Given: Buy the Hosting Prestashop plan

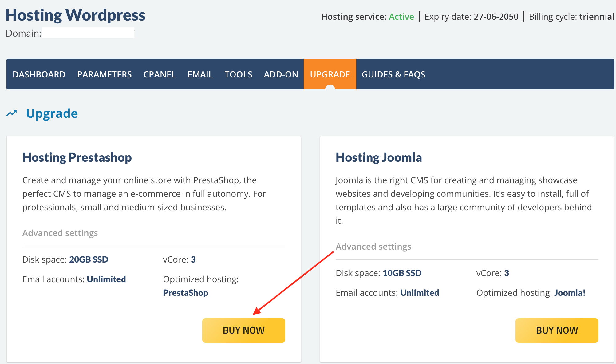Looking at the screenshot, I should (x=244, y=330).
